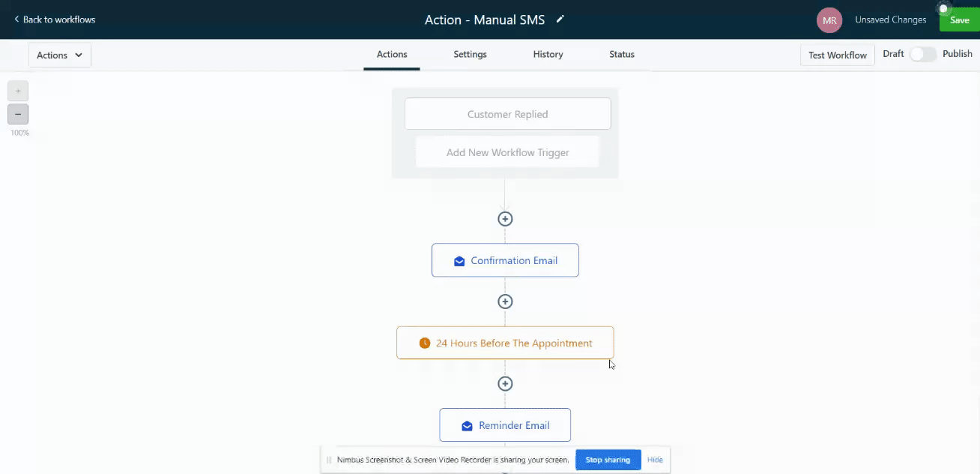
Task: Switch to the Status tab
Action: 622,55
